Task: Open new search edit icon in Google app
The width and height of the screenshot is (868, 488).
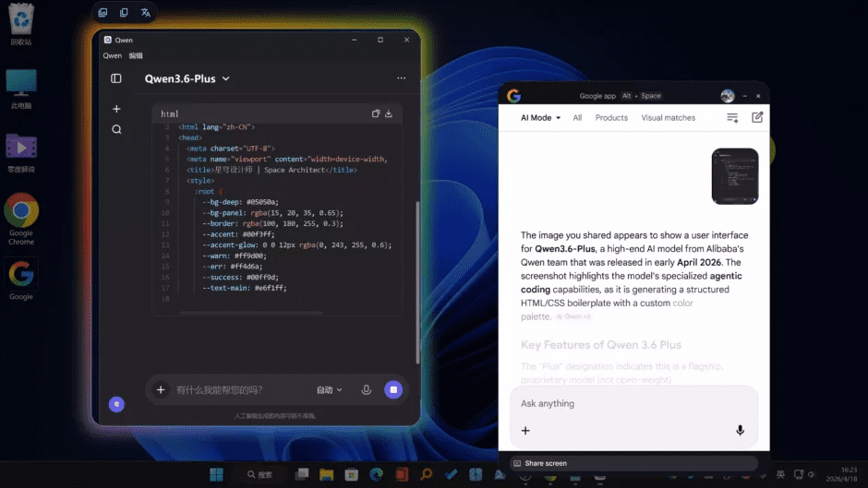Action: coord(757,118)
